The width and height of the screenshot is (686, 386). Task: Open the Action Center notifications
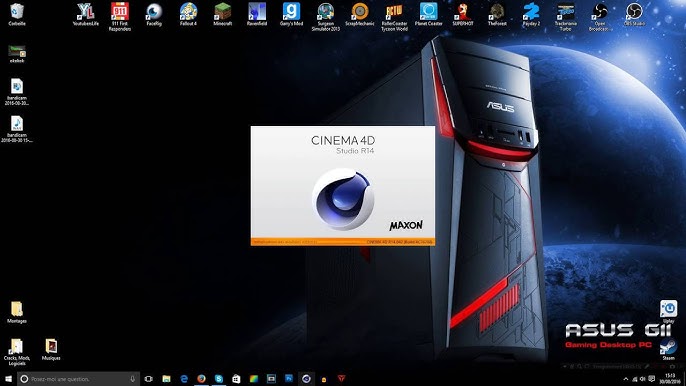point(651,379)
